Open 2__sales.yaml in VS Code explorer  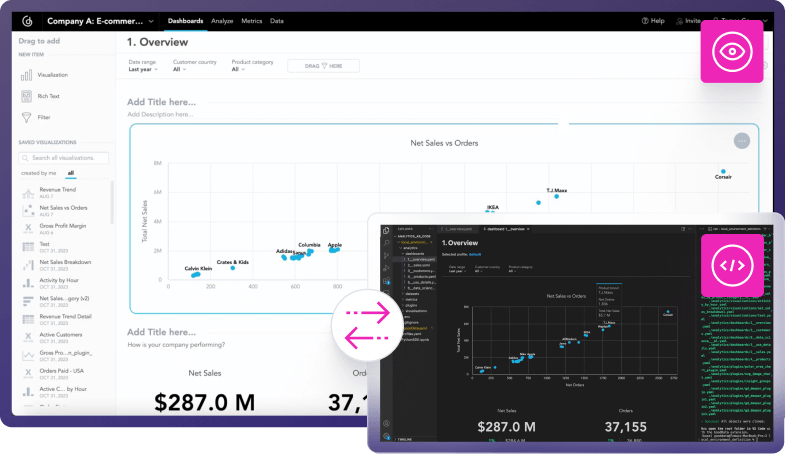coord(419,265)
